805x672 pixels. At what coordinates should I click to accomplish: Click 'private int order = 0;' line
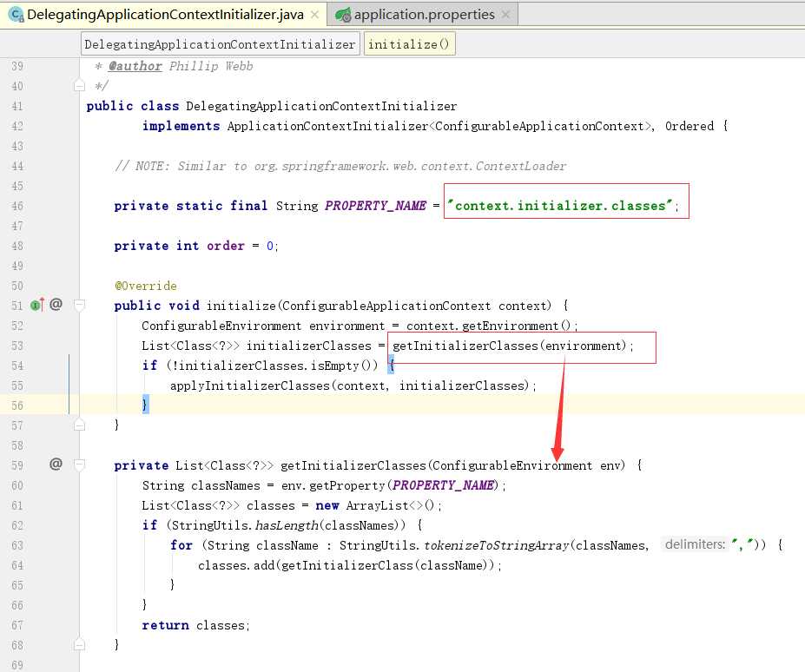tap(196, 246)
